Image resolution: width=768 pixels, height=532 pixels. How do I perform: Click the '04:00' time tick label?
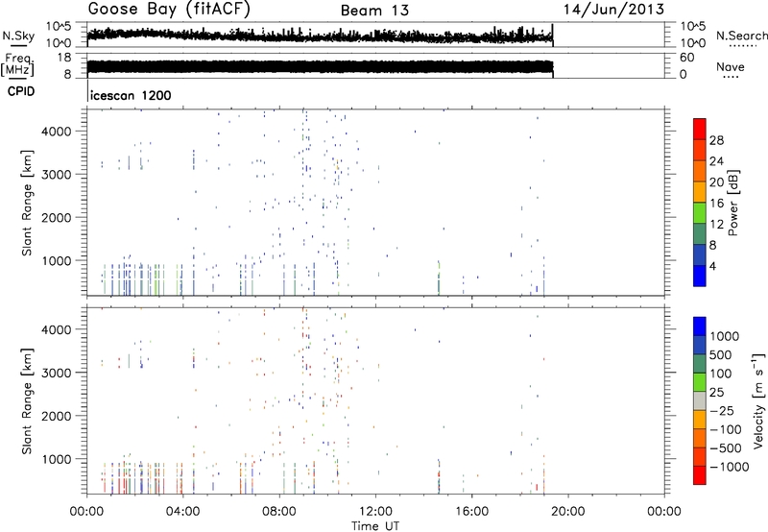182,512
